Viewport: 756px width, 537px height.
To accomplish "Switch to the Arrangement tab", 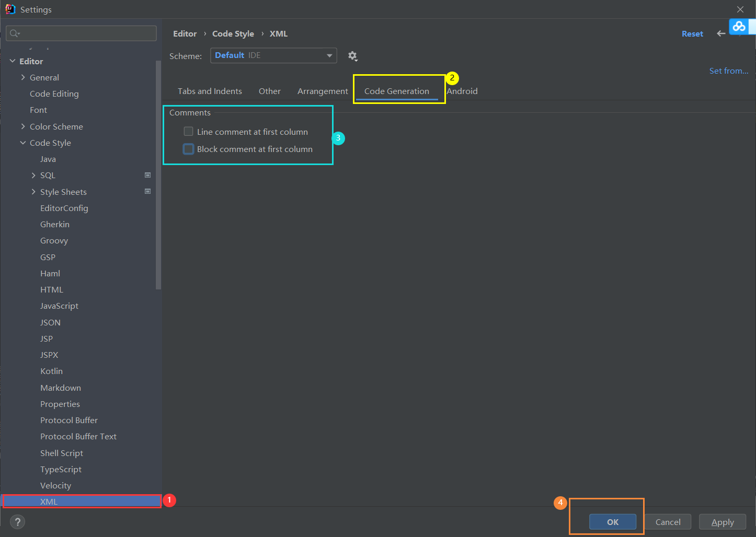I will coord(323,91).
